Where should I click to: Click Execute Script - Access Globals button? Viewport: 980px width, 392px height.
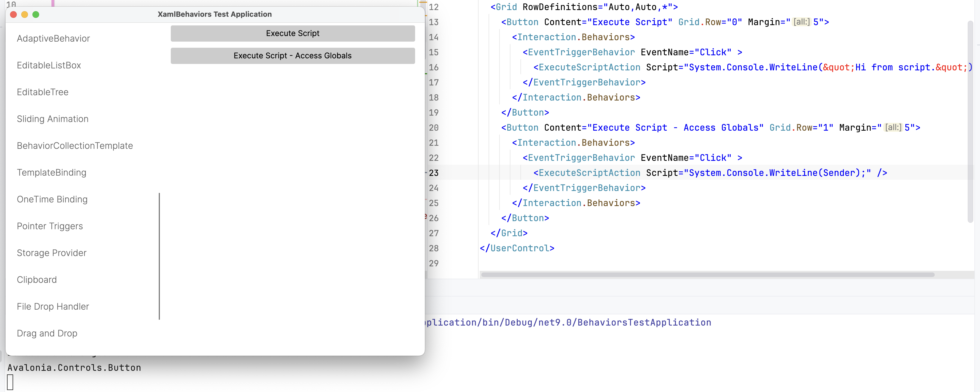293,56
